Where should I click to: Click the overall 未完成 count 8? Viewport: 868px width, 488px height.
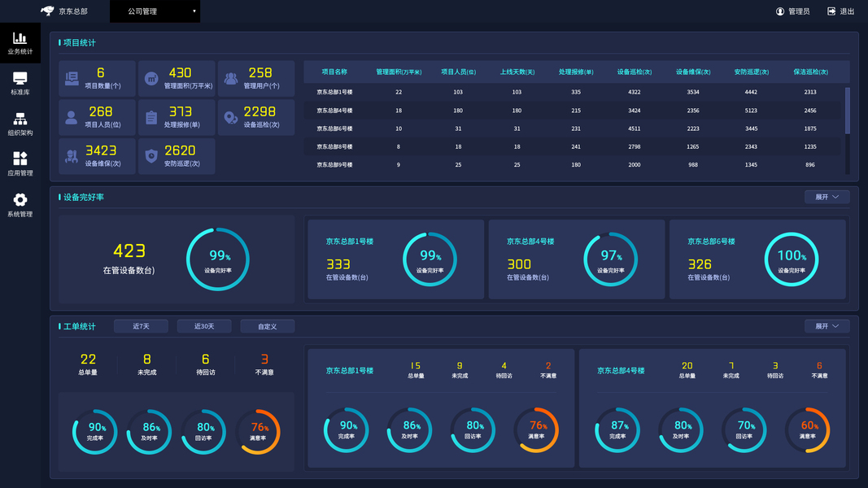coord(146,359)
